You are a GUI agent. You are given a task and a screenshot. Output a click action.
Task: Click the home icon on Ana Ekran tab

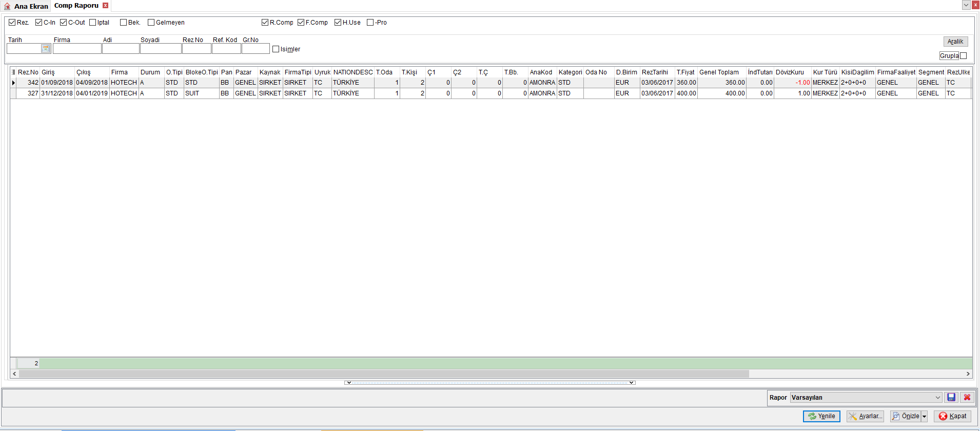[x=7, y=6]
